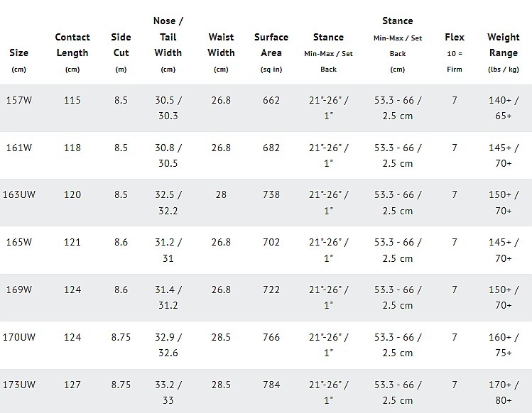Click the 169W size row label
Viewport: 532px width, 413px height.
19,290
